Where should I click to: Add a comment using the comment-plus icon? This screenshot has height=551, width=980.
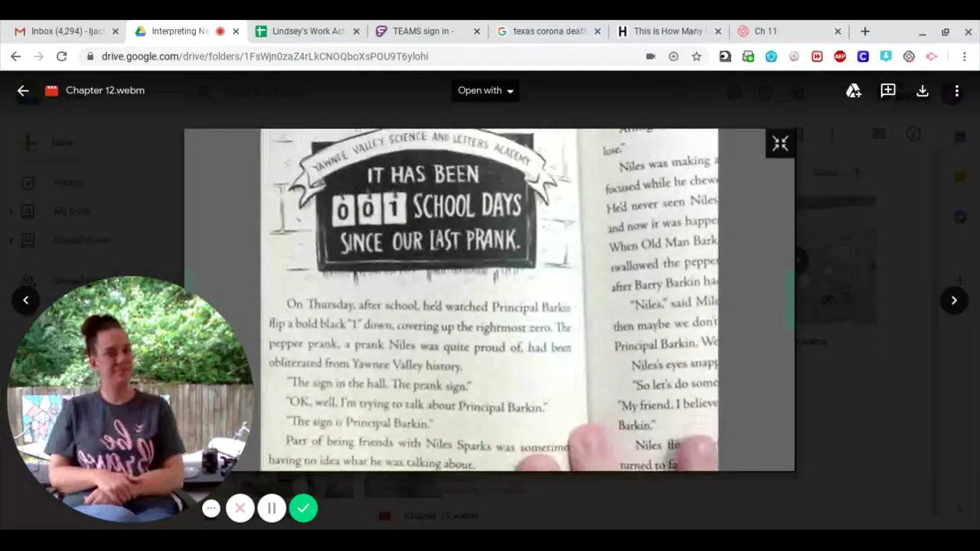[x=888, y=90]
